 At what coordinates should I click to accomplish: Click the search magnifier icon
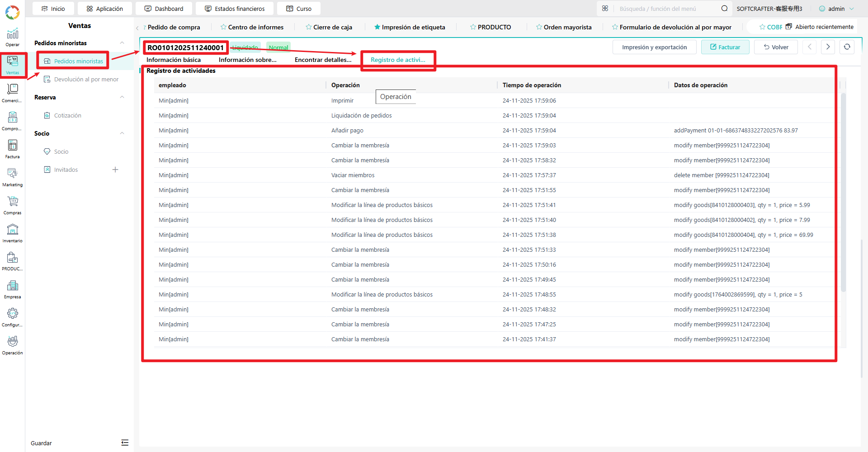(x=724, y=9)
